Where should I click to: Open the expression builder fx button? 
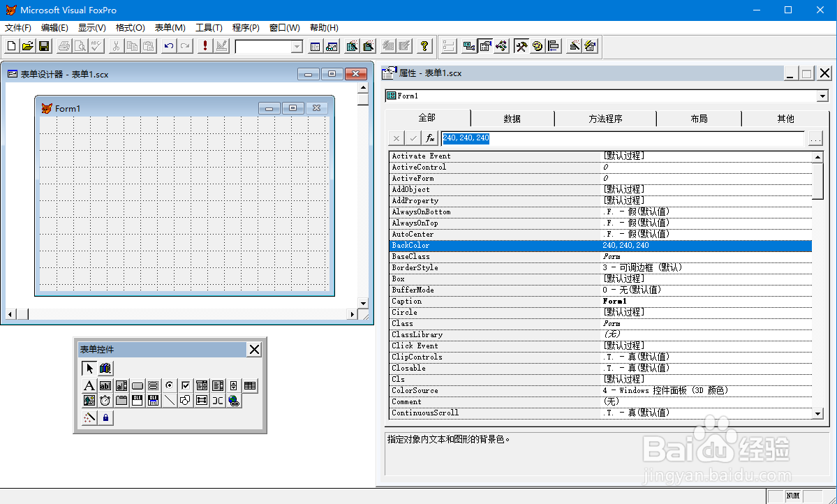tap(430, 138)
